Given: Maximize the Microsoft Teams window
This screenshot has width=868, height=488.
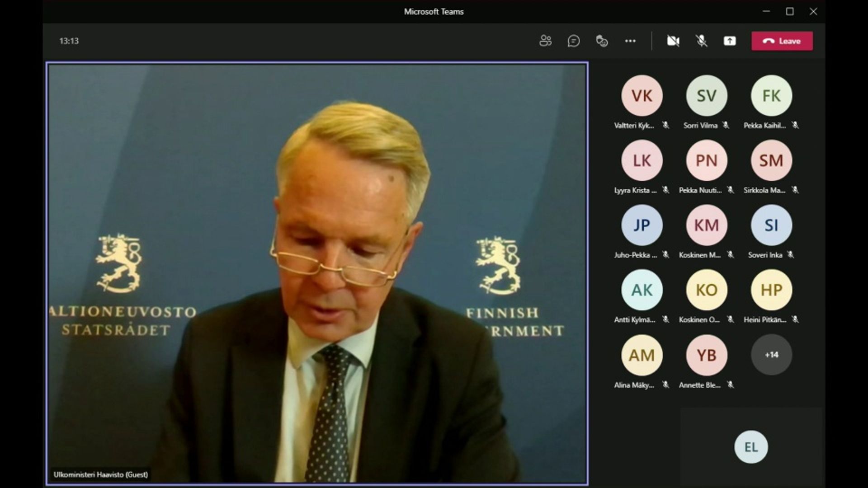Looking at the screenshot, I should tap(790, 11).
